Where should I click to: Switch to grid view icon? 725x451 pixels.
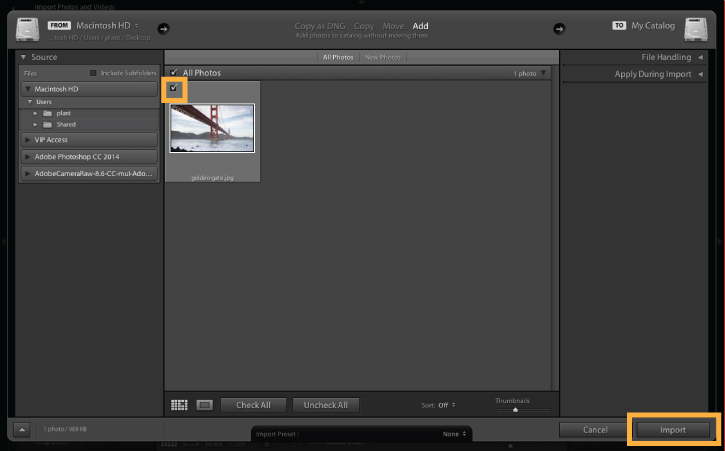click(x=179, y=405)
